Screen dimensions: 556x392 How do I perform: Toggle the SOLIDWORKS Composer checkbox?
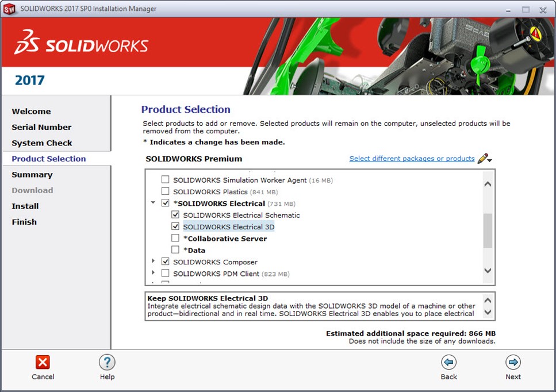(166, 262)
